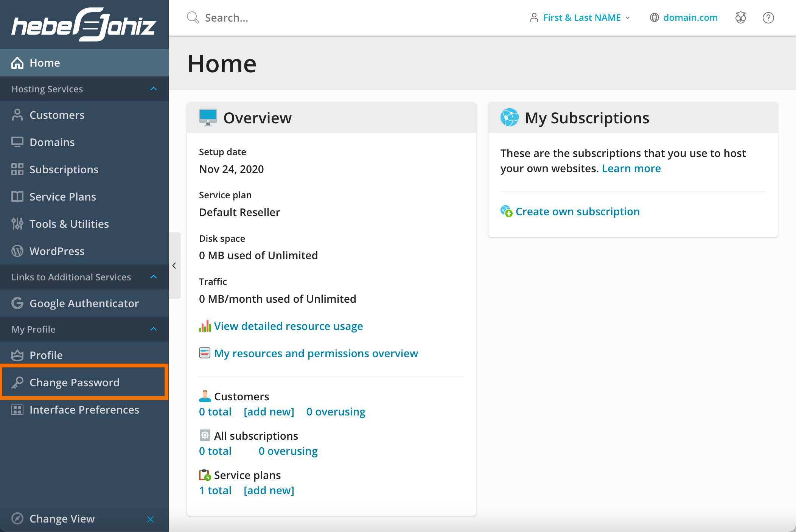The width and height of the screenshot is (796, 532).
Task: Click Service plans 1 total link
Action: [215, 490]
